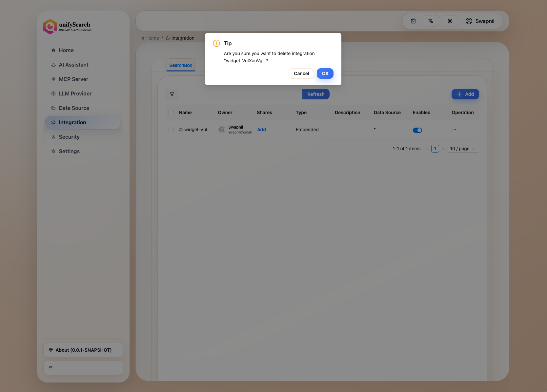547x392 pixels.
Task: Go to the Data Source section
Action: pos(74,108)
